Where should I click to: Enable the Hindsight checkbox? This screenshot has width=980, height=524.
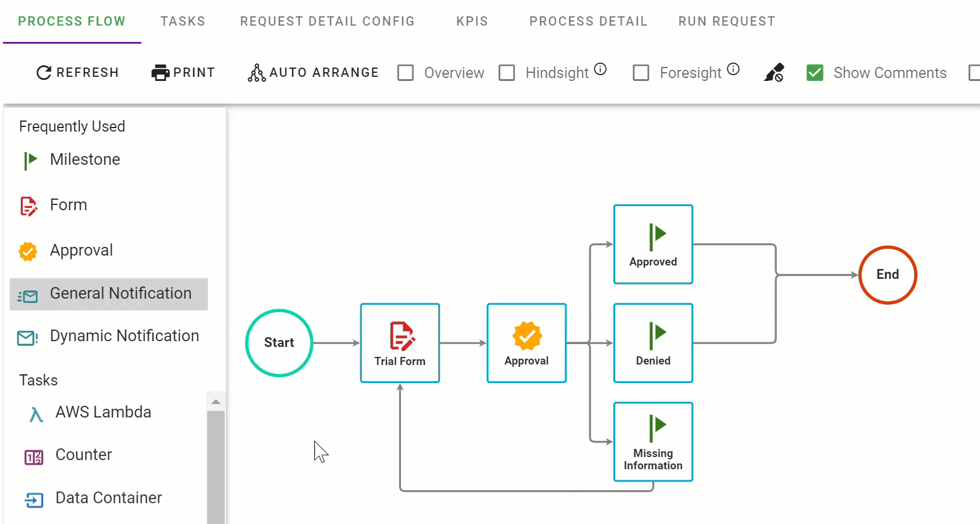point(507,72)
